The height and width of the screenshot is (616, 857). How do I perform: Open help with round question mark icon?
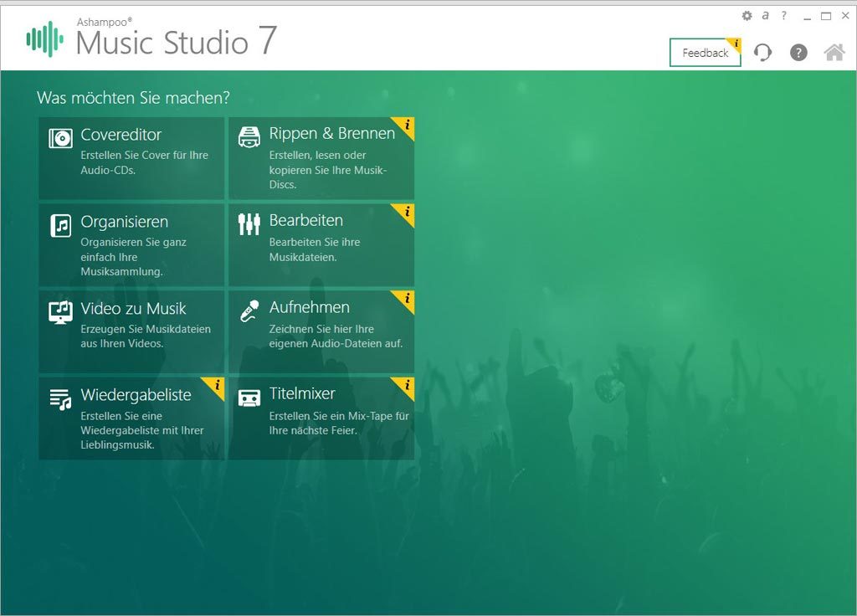798,53
